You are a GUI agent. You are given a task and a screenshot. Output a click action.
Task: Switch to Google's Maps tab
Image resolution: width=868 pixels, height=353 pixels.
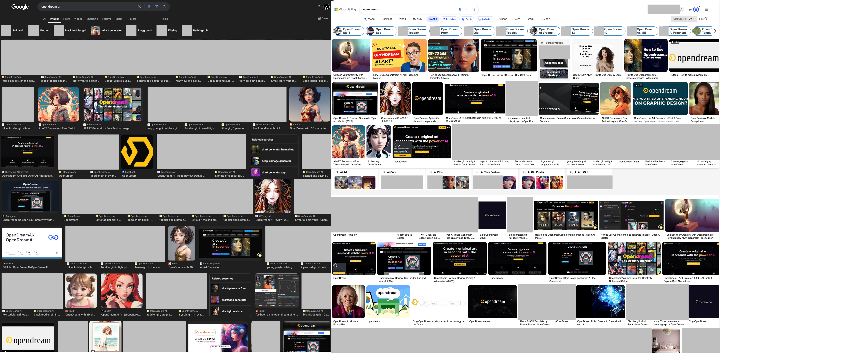[119, 19]
